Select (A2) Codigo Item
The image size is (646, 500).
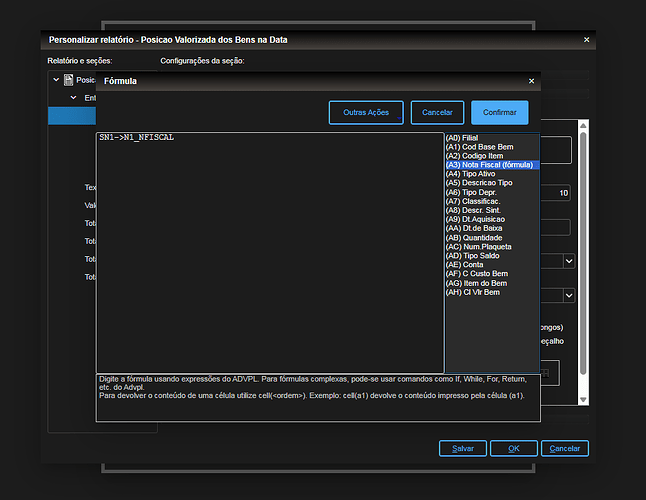click(x=492, y=156)
